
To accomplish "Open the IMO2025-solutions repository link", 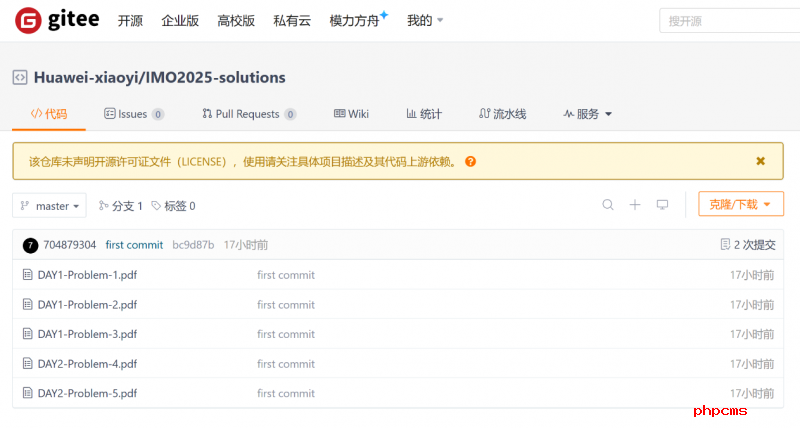I will coord(216,78).
